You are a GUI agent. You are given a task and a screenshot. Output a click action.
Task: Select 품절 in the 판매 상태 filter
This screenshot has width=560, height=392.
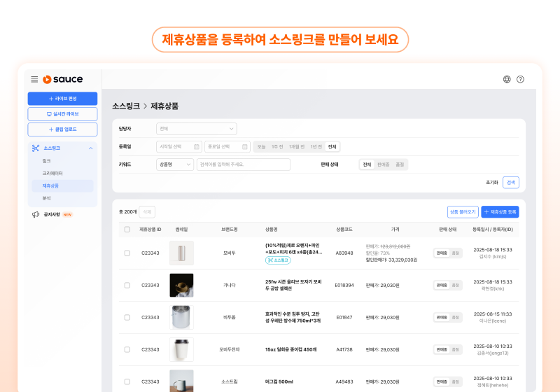(400, 164)
